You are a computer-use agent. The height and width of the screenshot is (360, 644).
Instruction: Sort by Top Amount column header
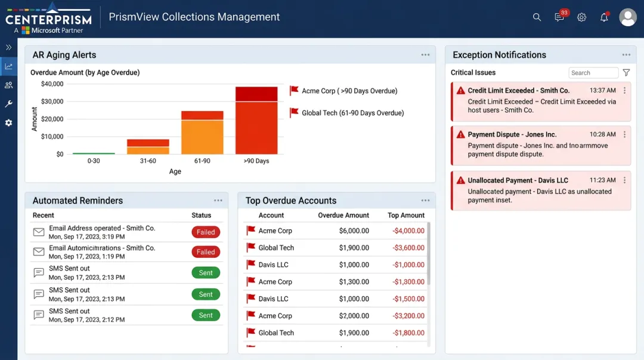coord(406,215)
